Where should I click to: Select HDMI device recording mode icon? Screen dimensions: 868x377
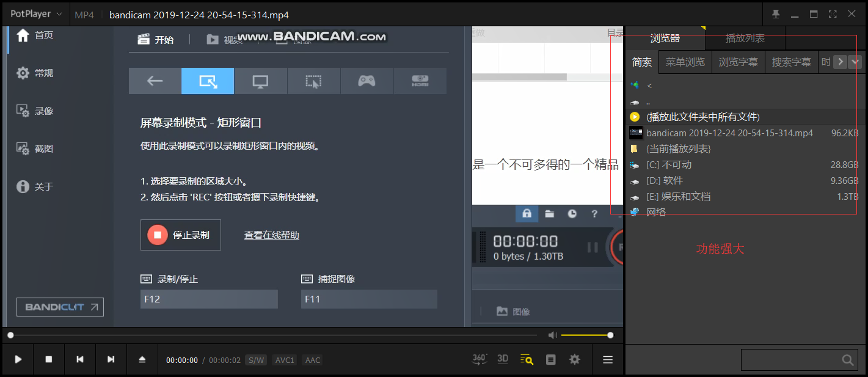coord(420,81)
